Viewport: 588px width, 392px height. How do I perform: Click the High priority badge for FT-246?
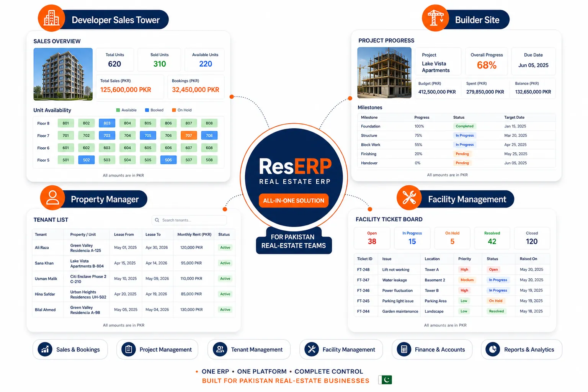(x=464, y=291)
